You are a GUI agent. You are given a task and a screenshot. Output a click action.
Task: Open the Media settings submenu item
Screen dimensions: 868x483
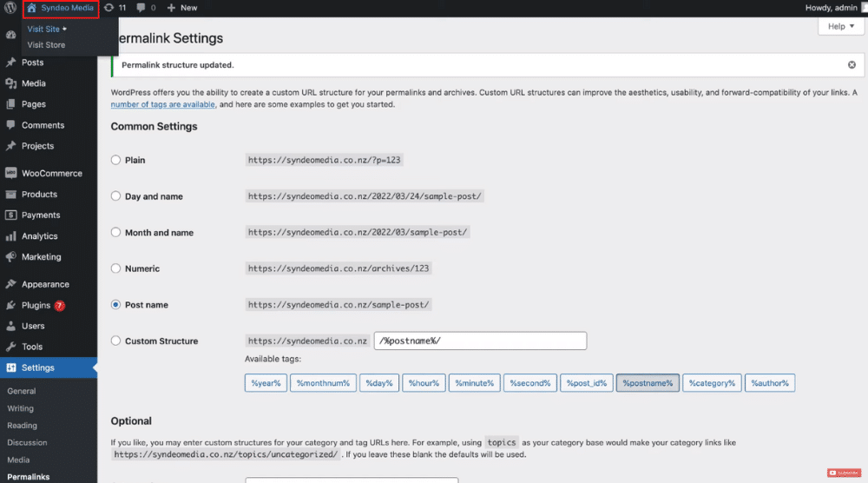(18, 460)
